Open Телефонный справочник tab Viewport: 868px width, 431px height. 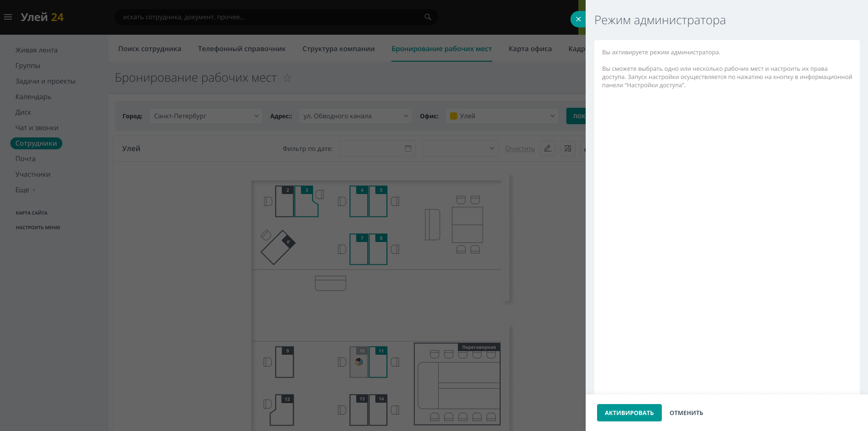(242, 49)
